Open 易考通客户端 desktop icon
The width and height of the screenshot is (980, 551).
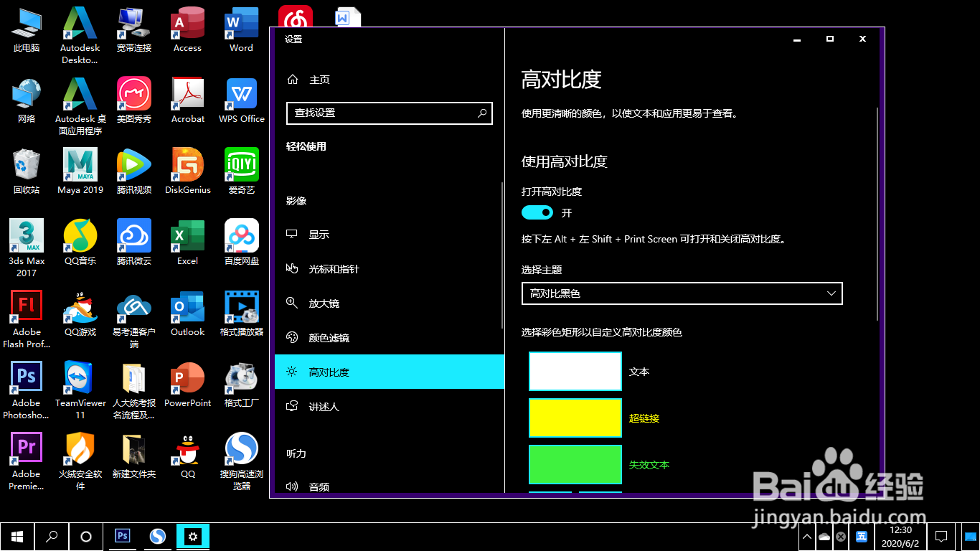tap(134, 319)
